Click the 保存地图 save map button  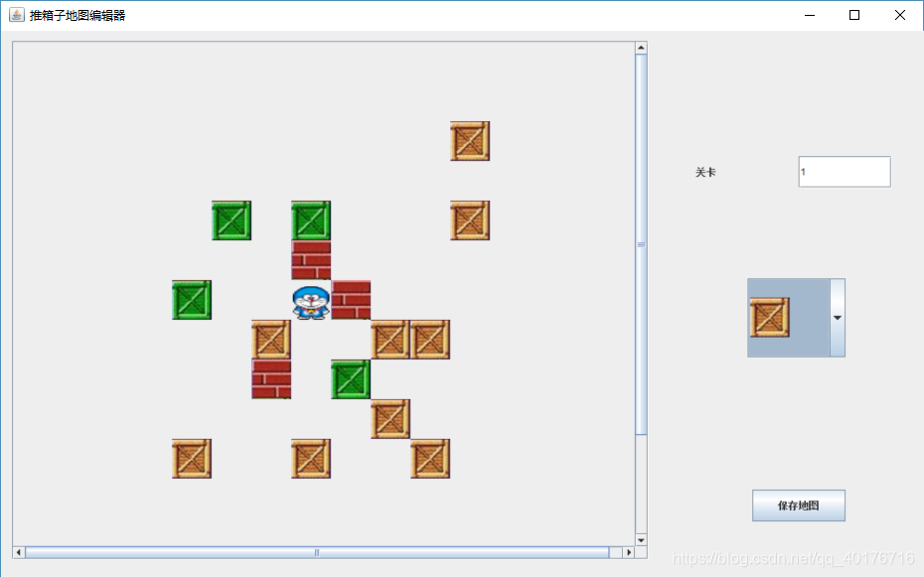799,505
